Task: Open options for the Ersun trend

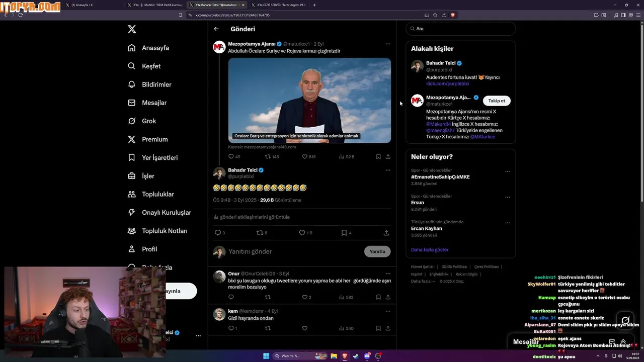Action: coord(507,197)
